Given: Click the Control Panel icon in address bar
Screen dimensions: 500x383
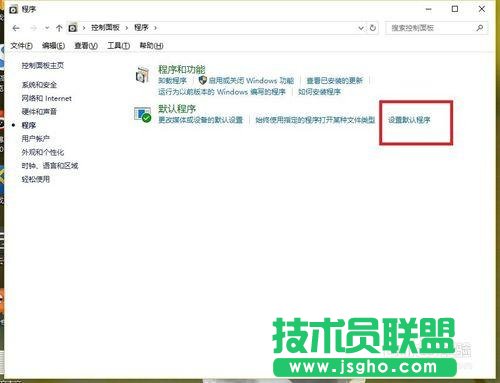Looking at the screenshot, I should pyautogui.click(x=73, y=28).
